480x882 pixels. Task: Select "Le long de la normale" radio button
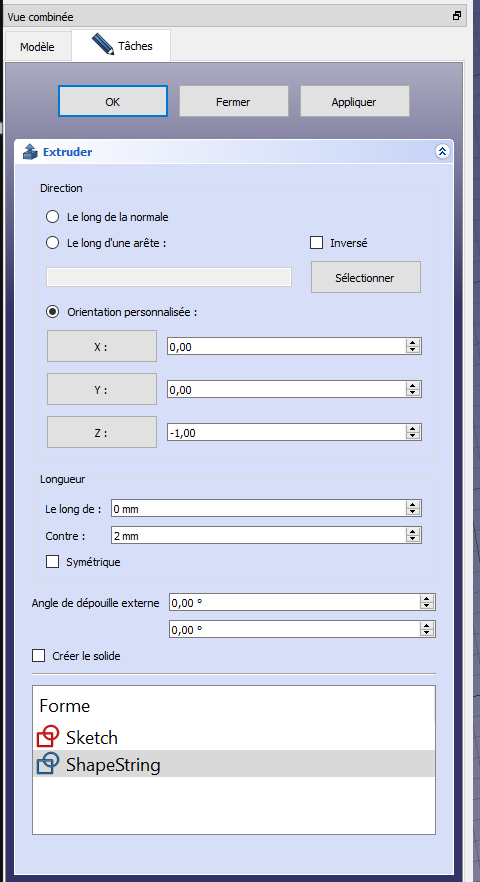tap(52, 217)
